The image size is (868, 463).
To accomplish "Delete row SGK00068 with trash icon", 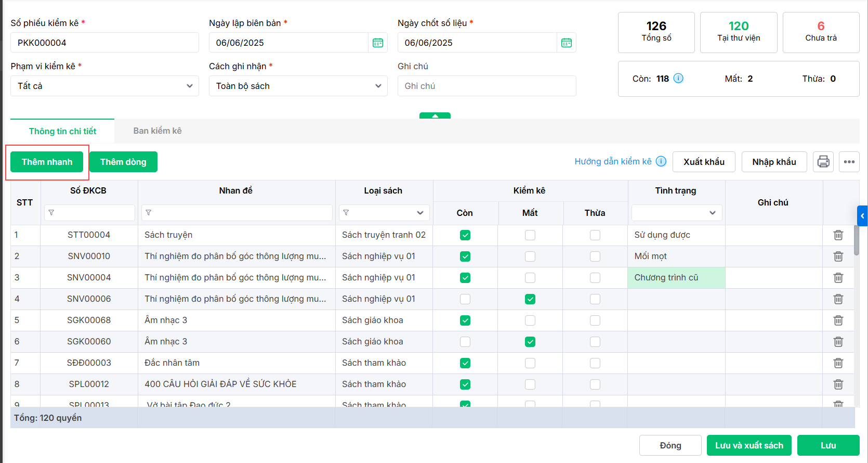I will point(838,320).
